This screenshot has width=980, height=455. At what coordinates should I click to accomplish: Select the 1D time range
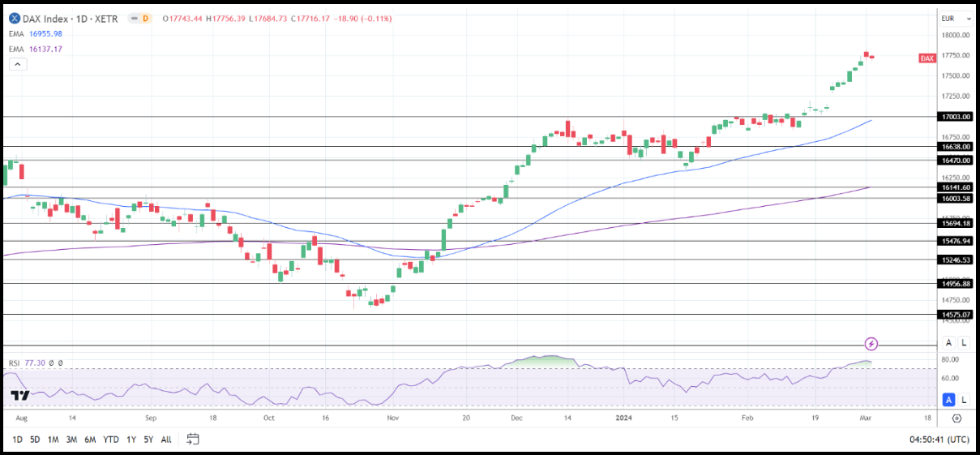click(17, 440)
